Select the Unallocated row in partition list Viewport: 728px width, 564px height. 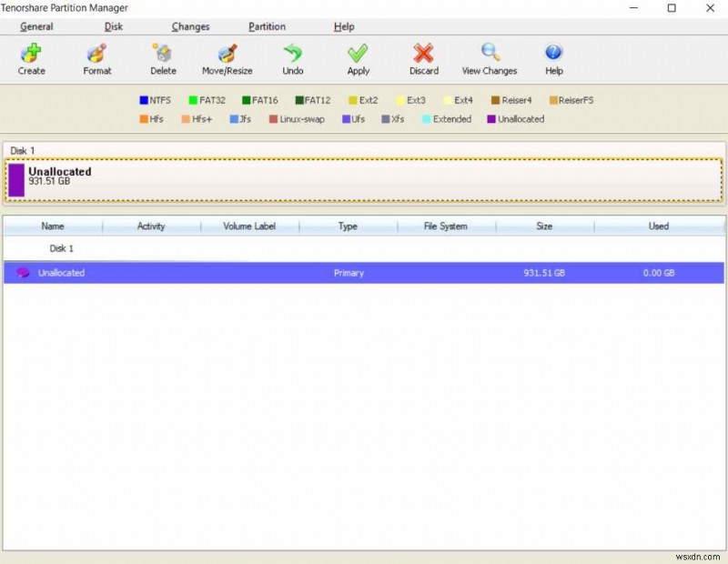[182, 272]
